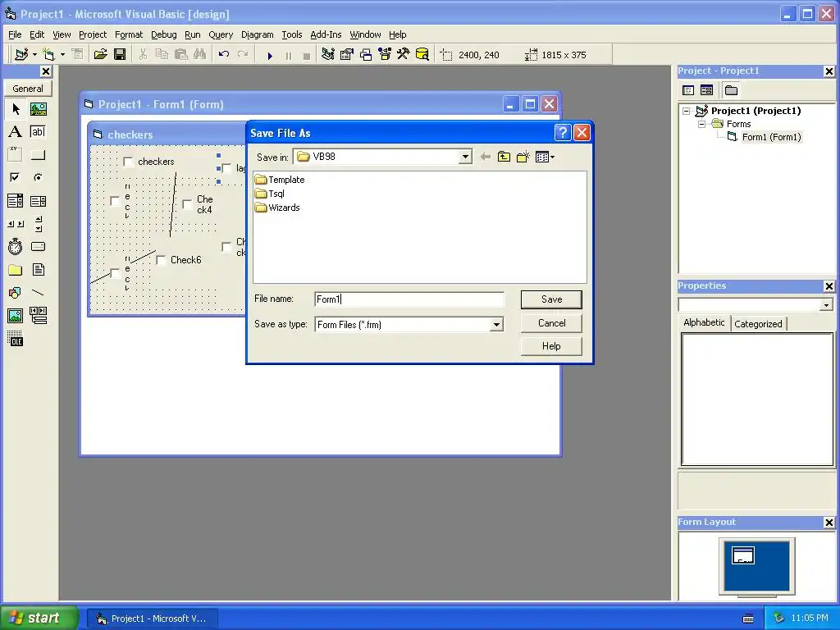Click View Object in Project panel
This screenshot has width=840, height=630.
[706, 90]
